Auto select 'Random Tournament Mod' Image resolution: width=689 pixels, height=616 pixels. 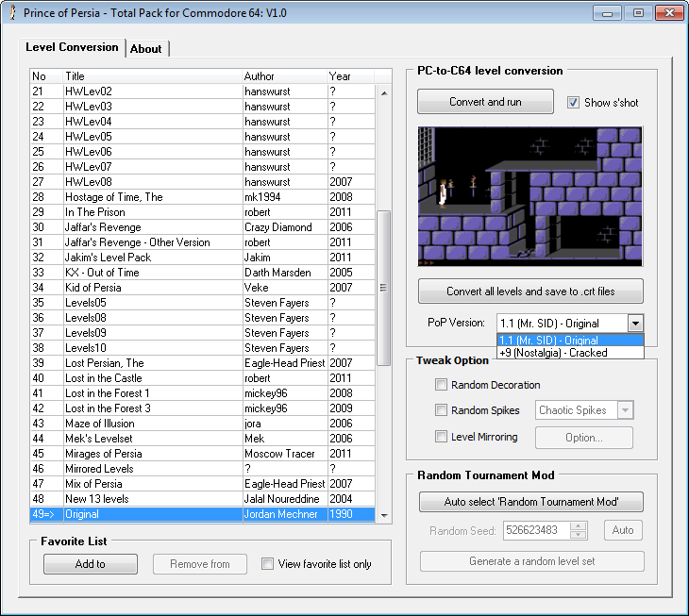point(530,502)
